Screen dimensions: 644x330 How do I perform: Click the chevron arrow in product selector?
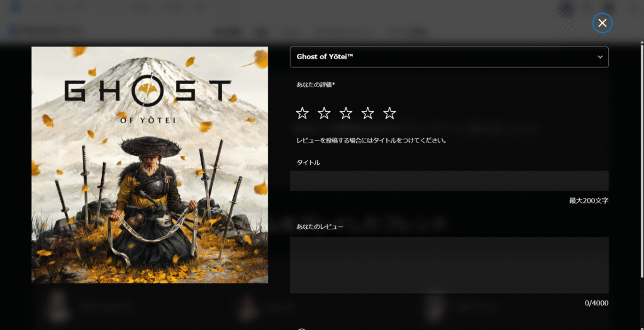click(x=600, y=57)
